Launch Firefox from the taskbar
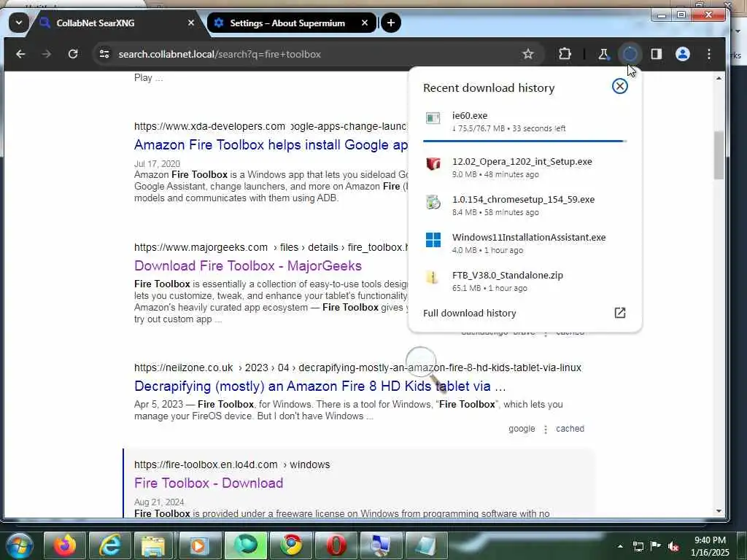The width and height of the screenshot is (747, 560). click(x=65, y=545)
